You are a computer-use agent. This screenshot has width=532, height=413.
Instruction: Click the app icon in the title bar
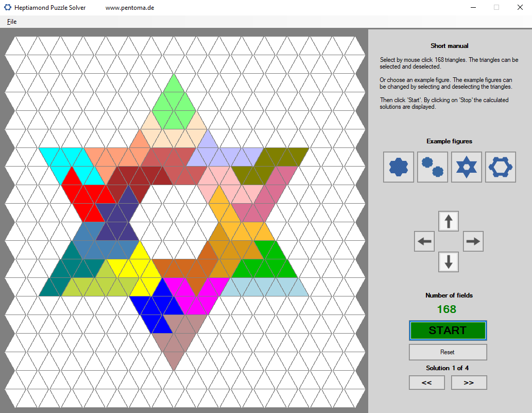[7, 7]
